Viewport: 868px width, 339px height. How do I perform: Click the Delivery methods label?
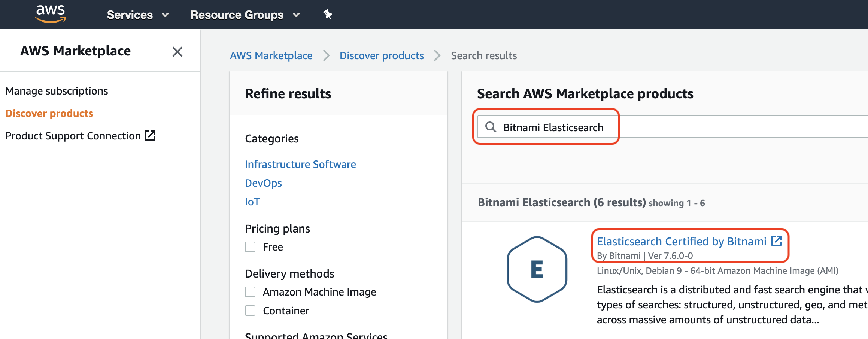click(x=289, y=274)
